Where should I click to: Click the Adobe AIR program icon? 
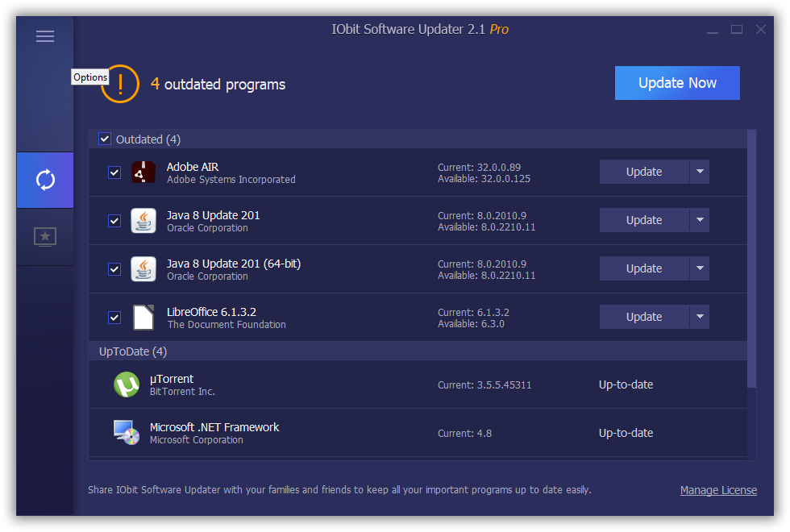[x=143, y=172]
